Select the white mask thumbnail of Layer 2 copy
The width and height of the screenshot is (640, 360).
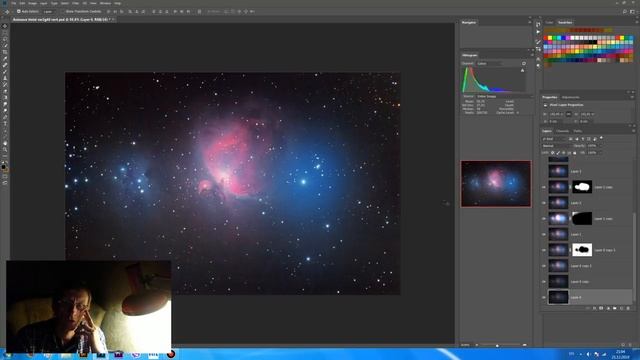[582, 187]
